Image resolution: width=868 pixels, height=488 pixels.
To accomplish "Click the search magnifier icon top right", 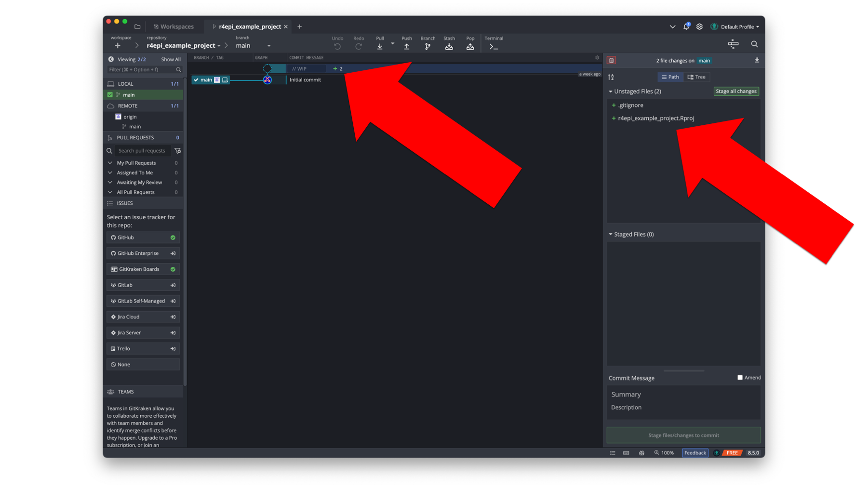I will point(754,44).
